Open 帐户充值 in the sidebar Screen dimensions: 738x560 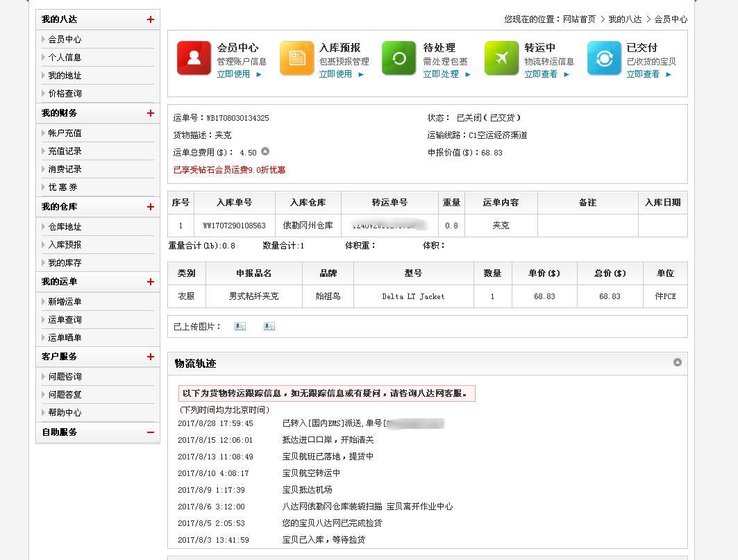coord(65,133)
